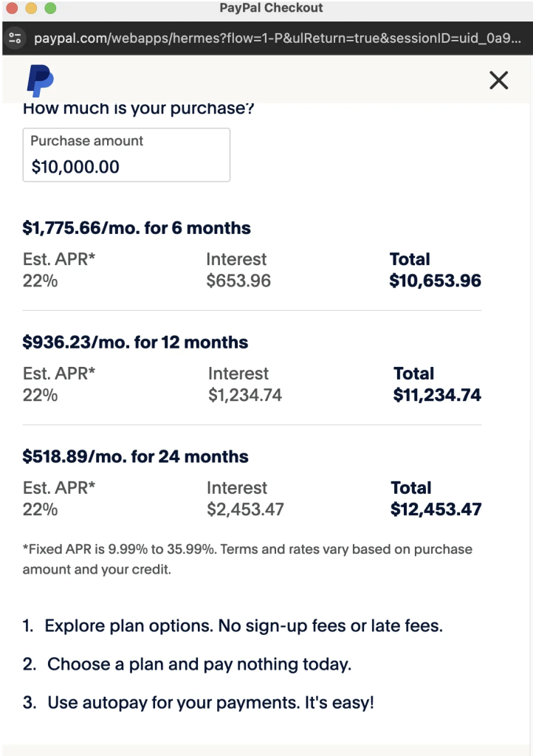Select the $518.89/mo. for 24 months plan
The width and height of the screenshot is (533, 756).
click(135, 456)
